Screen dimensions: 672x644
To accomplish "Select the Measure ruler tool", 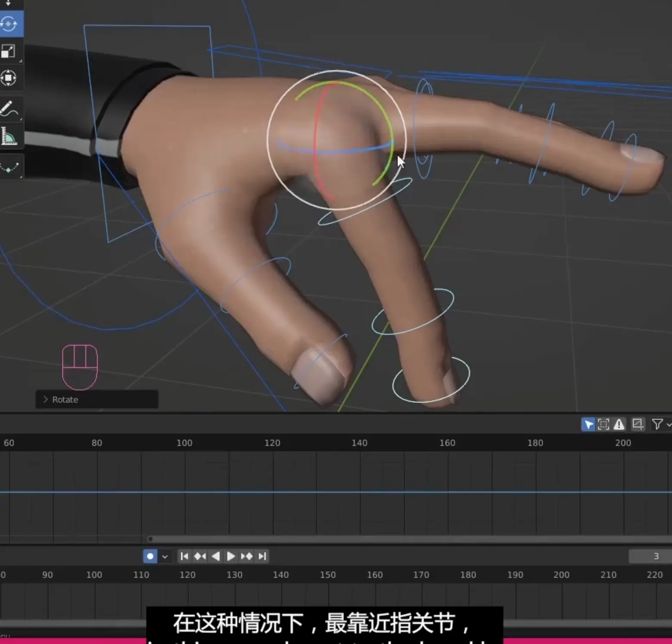I will (x=9, y=136).
